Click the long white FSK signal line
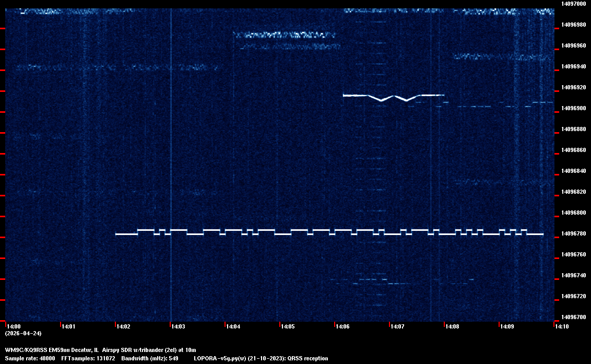 329,232
